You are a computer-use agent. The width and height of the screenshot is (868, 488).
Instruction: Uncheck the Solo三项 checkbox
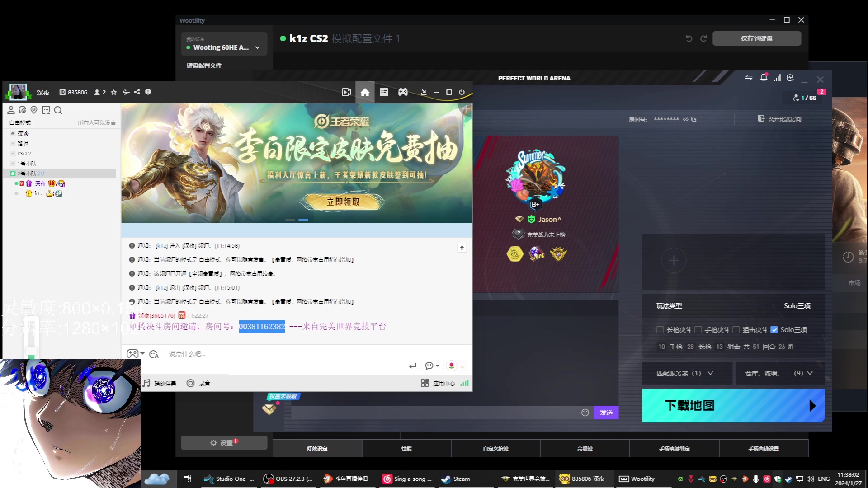[774, 330]
